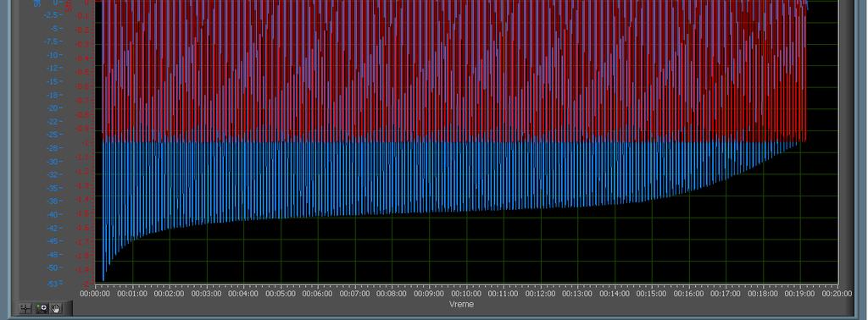Viewport: 868px width, 320px height.
Task: Click the blue -25 y-axis value
Action: pos(54,135)
